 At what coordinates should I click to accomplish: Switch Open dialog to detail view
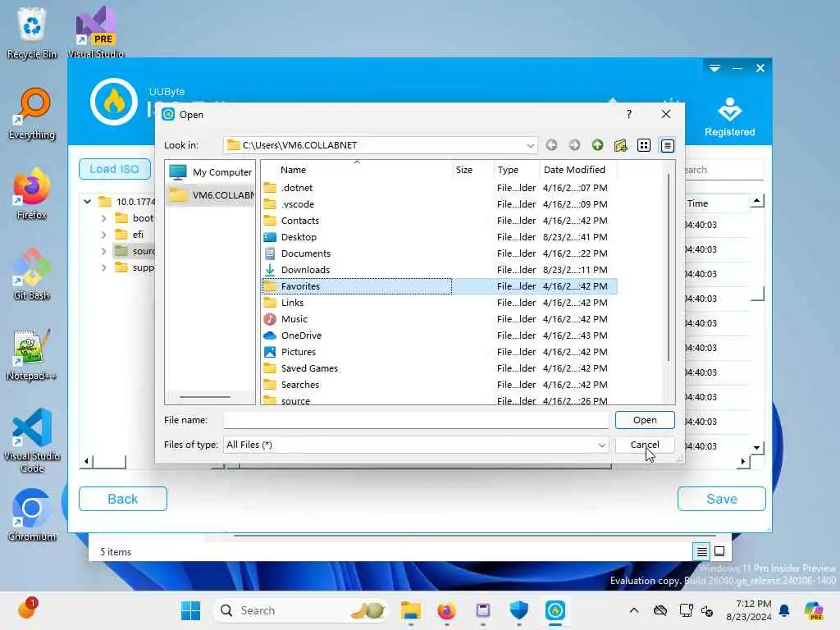667,145
